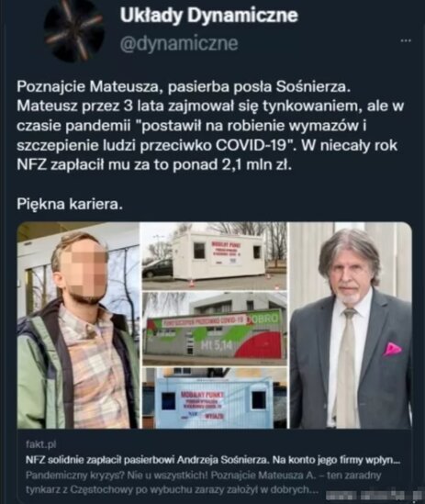Open the three-dot more options menu
The width and height of the screenshot is (425, 504).
[406, 40]
